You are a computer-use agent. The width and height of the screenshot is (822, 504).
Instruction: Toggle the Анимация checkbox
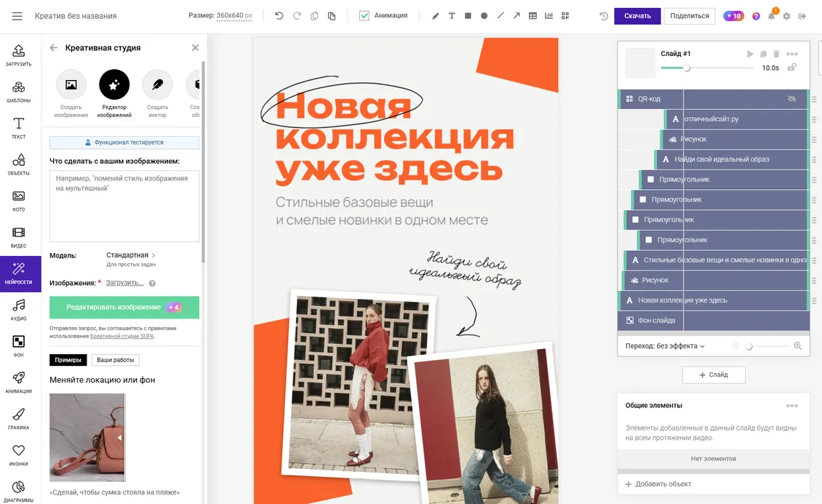pyautogui.click(x=364, y=16)
